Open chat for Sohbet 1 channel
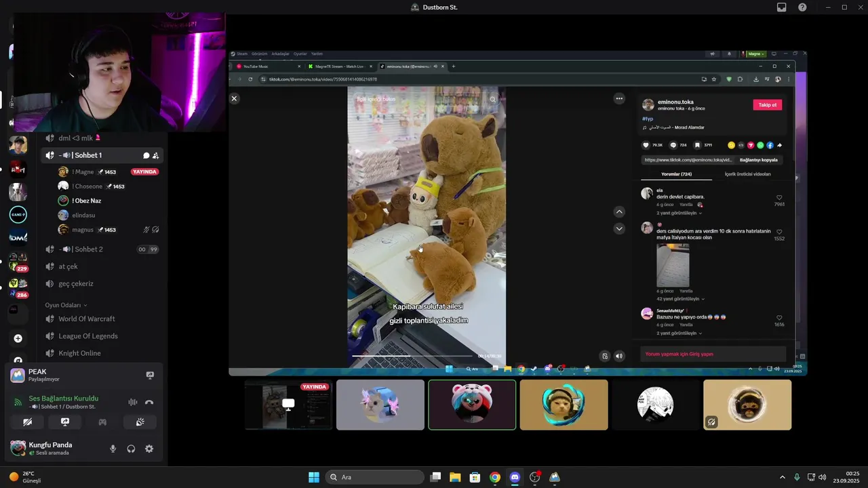The height and width of the screenshot is (488, 868). point(146,156)
